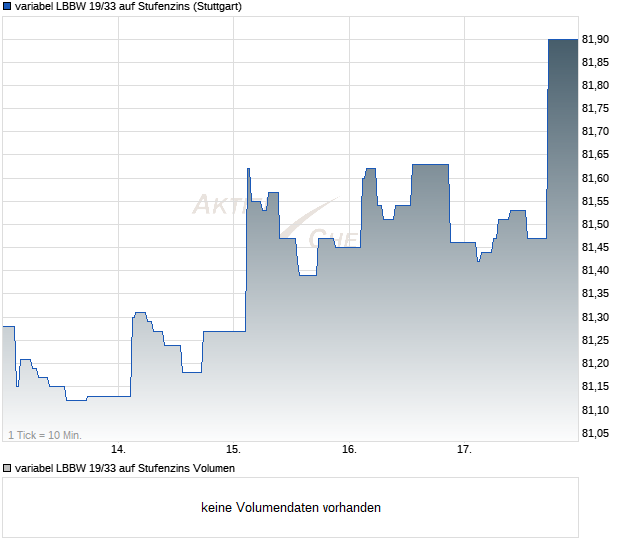Click the y-axis value '81,10'

[595, 410]
